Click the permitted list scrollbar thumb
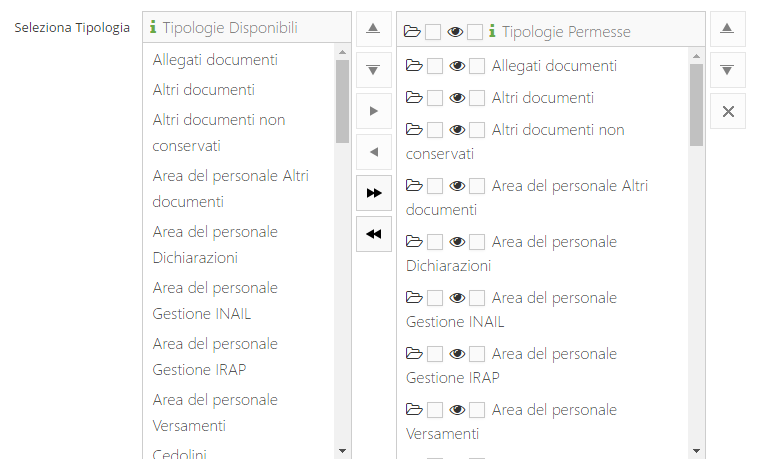Image resolution: width=784 pixels, height=459 pixels. pos(696,105)
